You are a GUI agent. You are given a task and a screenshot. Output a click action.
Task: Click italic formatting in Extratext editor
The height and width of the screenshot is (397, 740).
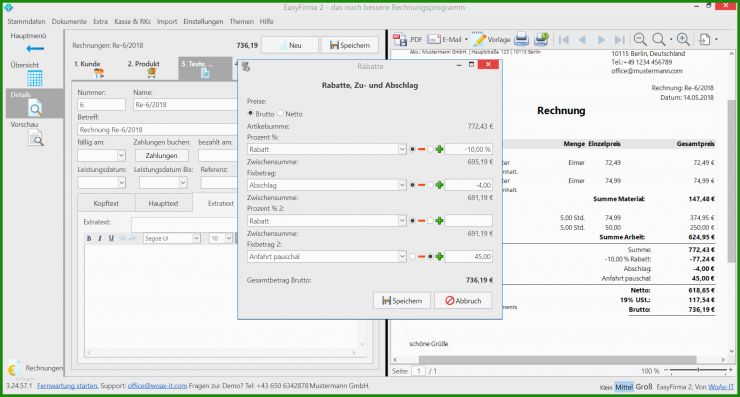[100, 238]
